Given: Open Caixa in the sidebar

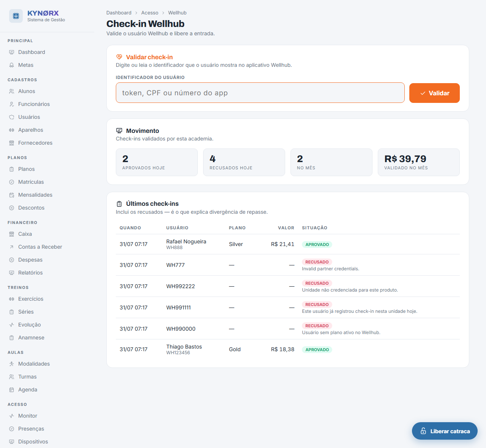Looking at the screenshot, I should coord(47,234).
